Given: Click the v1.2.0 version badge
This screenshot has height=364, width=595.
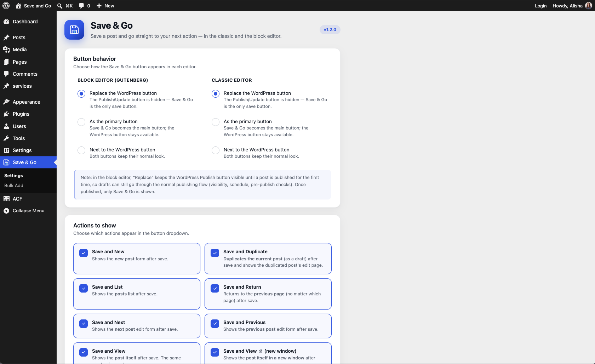Looking at the screenshot, I should [x=330, y=30].
